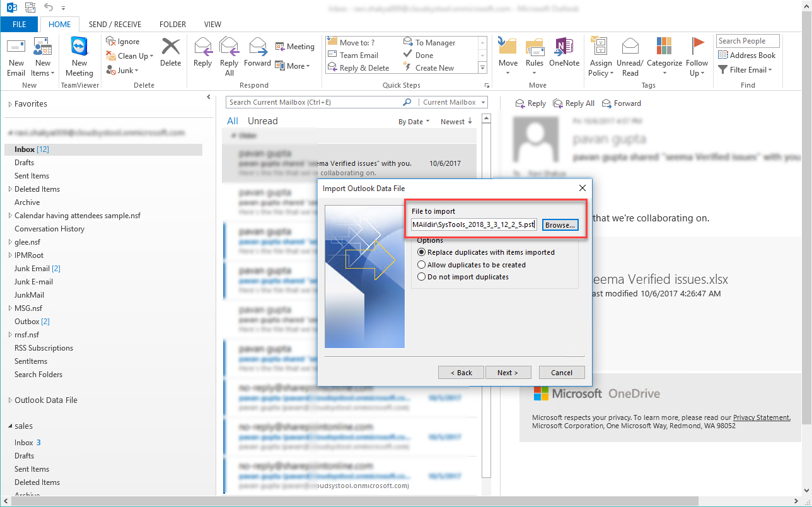Open the New Items menu
This screenshot has width=812, height=507.
click(x=42, y=57)
